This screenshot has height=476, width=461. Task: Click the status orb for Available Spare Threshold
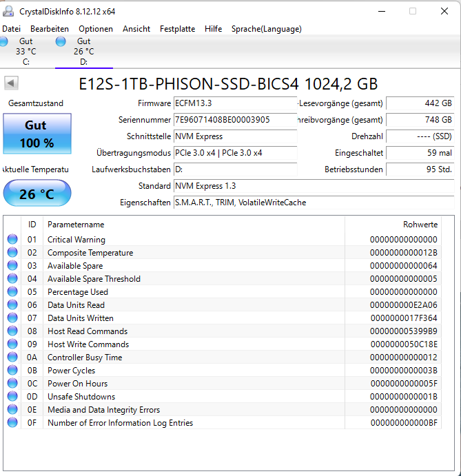click(12, 278)
